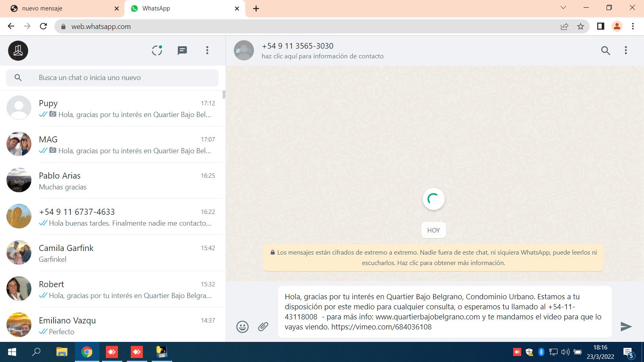Open the Pablo Arias conversation
Viewport: 644px width, 362px height.
coord(111,181)
